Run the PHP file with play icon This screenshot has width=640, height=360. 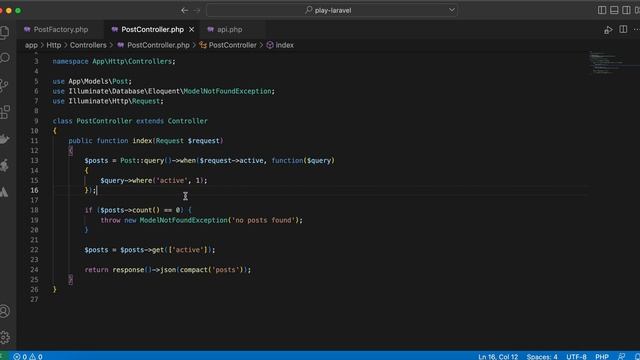608,30
